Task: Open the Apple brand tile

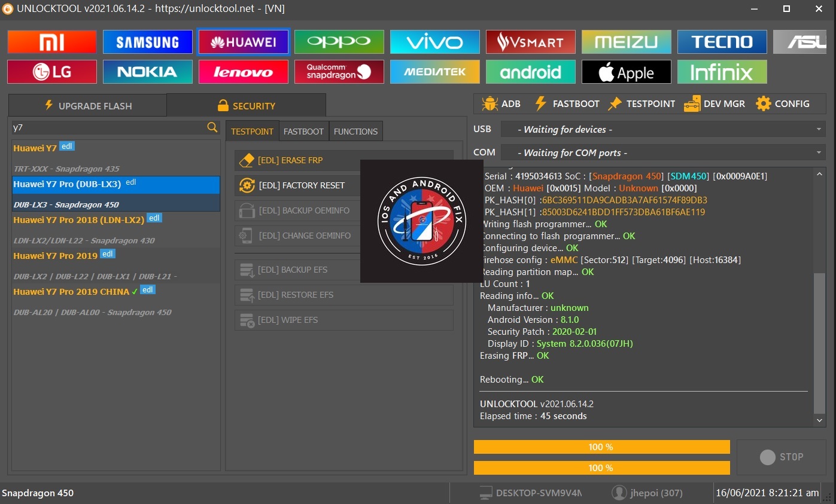Action: [x=627, y=72]
